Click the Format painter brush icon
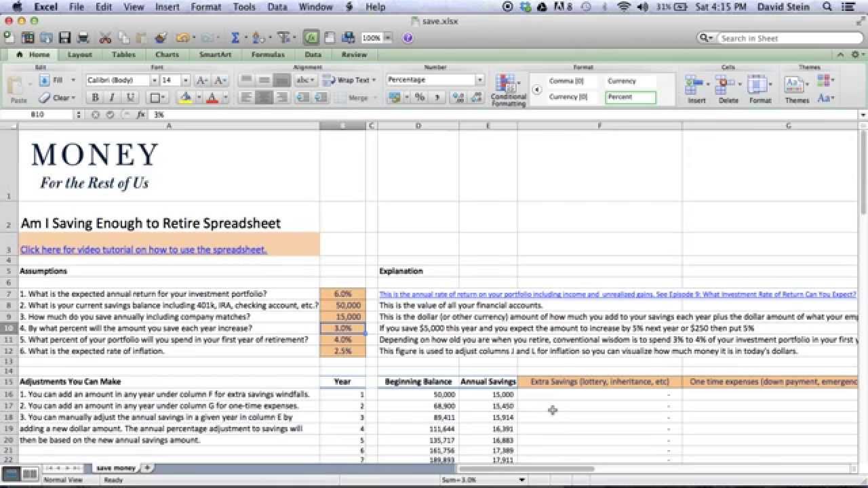The width and height of the screenshot is (868, 488). [160, 38]
